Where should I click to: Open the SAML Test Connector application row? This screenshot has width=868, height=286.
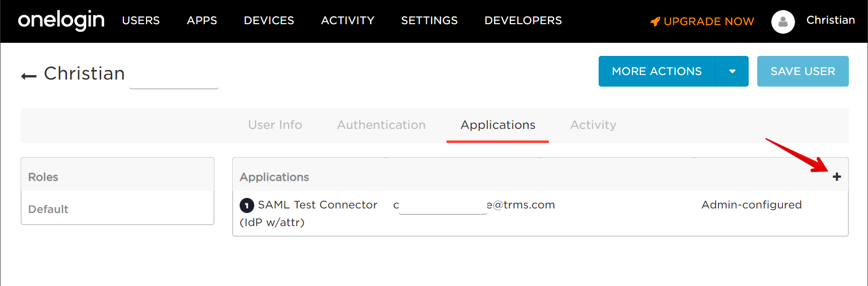(x=540, y=213)
